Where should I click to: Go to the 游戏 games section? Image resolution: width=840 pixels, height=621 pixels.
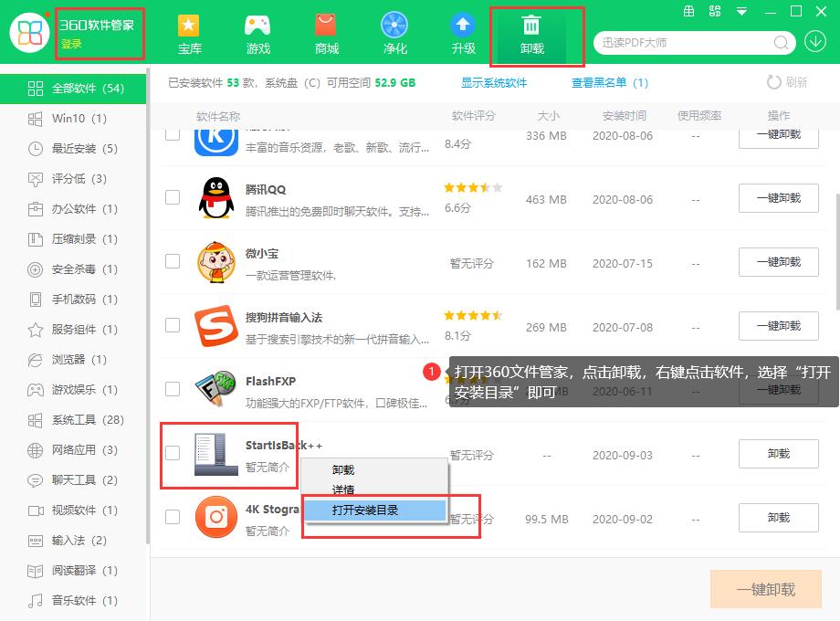(257, 35)
